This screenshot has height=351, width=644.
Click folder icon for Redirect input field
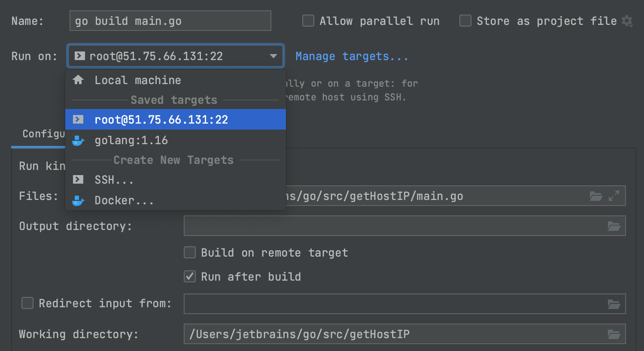point(614,304)
